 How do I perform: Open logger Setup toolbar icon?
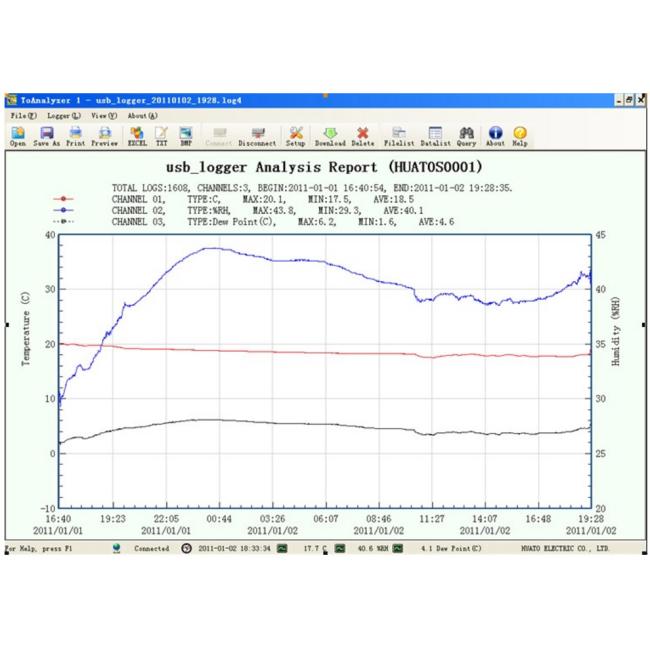tap(297, 134)
